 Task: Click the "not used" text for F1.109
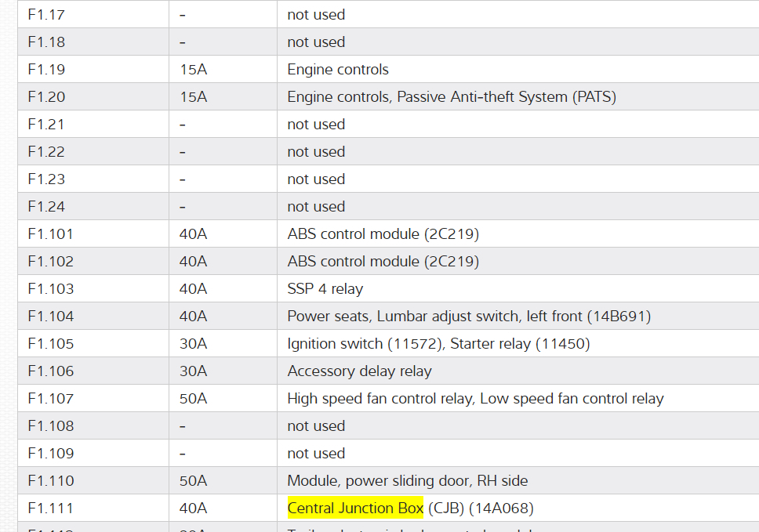[316, 454]
